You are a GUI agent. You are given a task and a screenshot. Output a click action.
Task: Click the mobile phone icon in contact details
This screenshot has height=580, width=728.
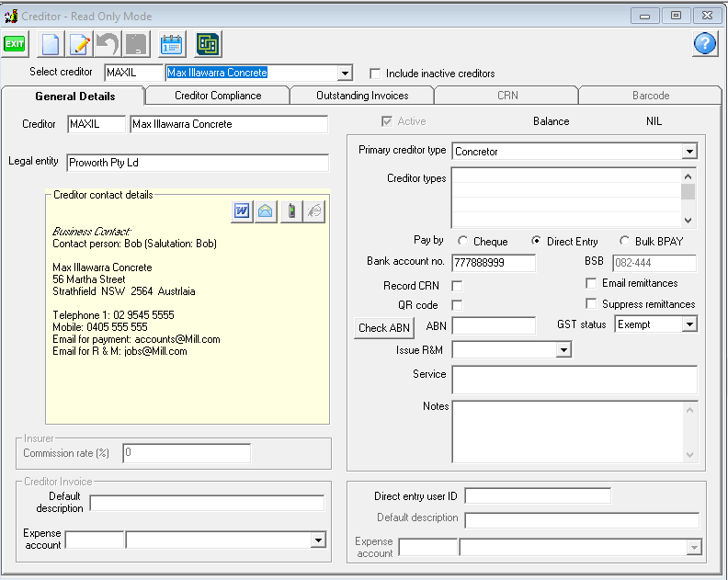point(290,211)
